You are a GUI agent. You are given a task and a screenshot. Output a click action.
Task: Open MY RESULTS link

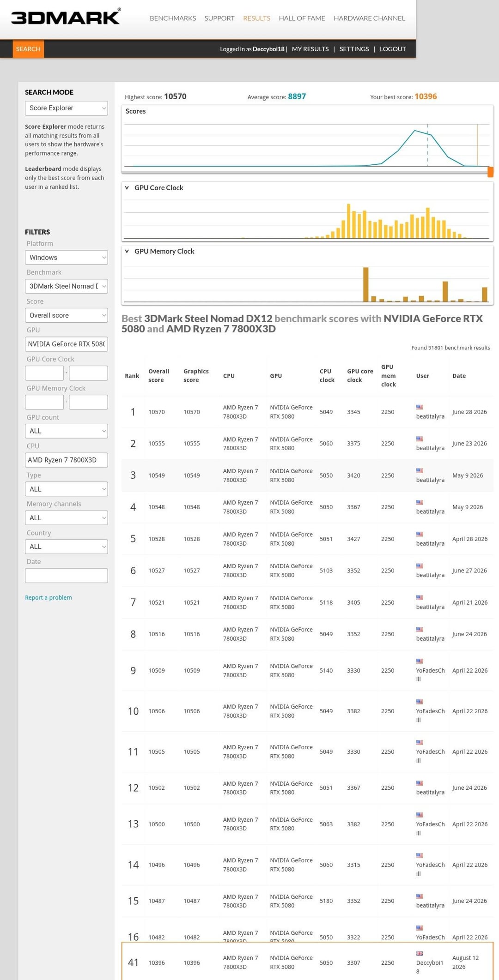point(310,49)
